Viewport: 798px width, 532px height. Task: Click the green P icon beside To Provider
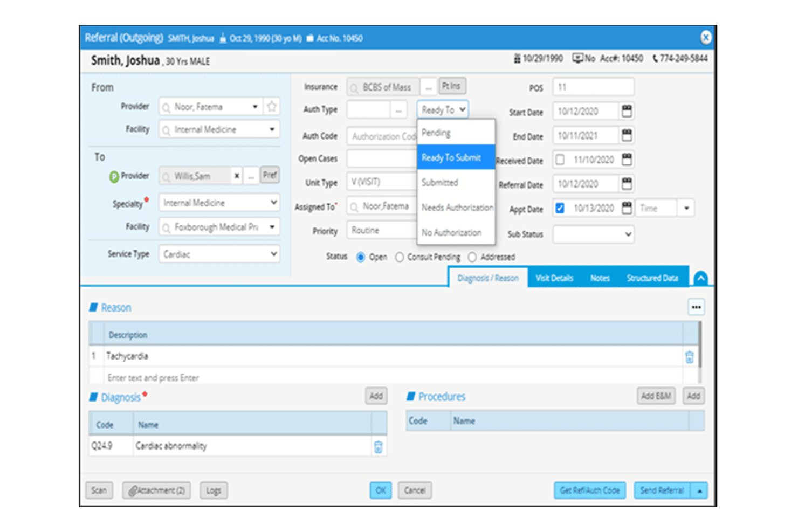click(114, 177)
